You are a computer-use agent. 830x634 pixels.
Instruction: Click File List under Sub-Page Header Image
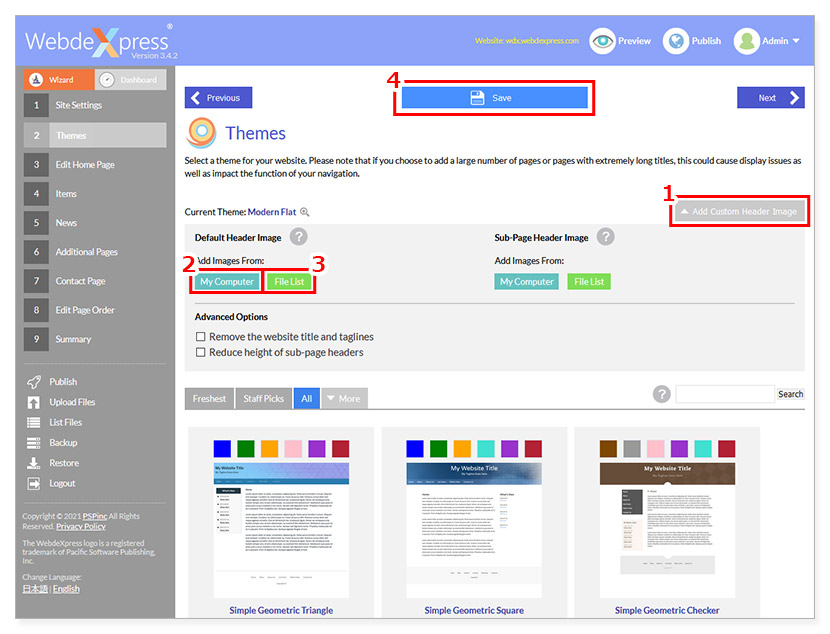[x=589, y=282]
